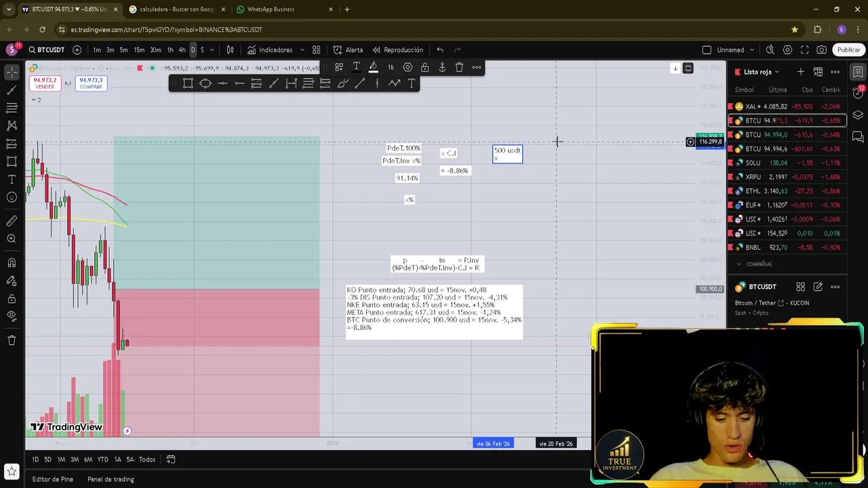Toggle lock all drawings
The width and height of the screenshot is (868, 488).
coord(12,299)
